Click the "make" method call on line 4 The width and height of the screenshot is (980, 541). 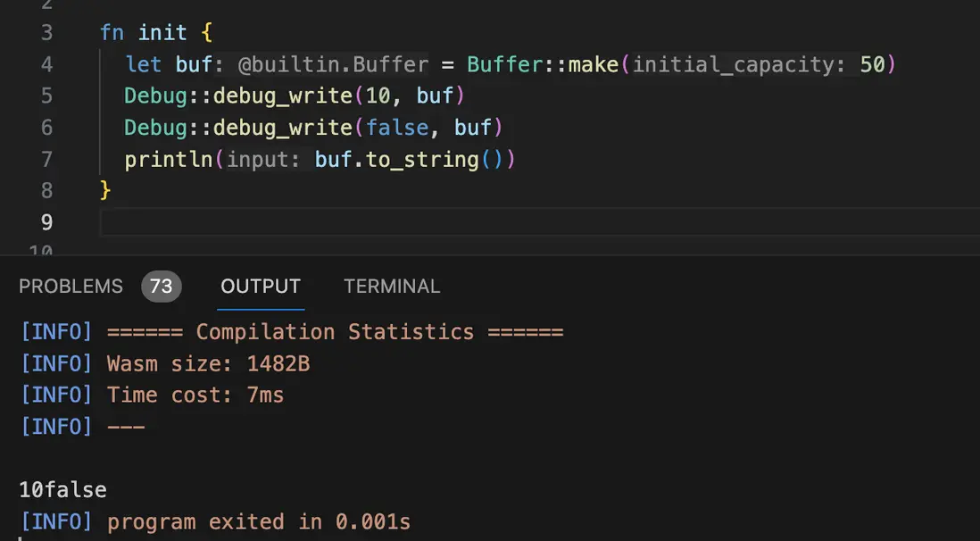tap(594, 65)
